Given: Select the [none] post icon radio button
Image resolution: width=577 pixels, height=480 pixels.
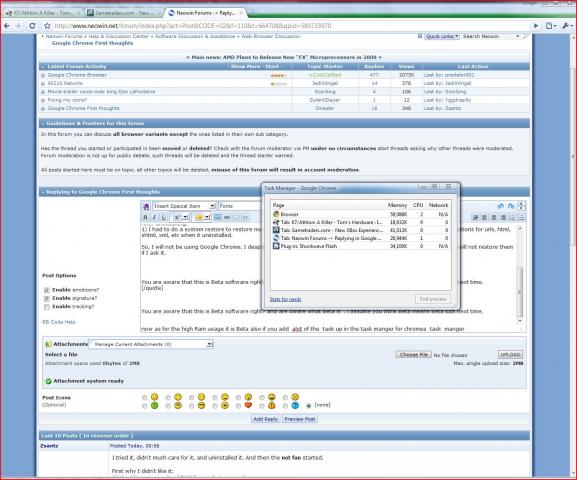Looking at the screenshot, I should pyautogui.click(x=309, y=405).
